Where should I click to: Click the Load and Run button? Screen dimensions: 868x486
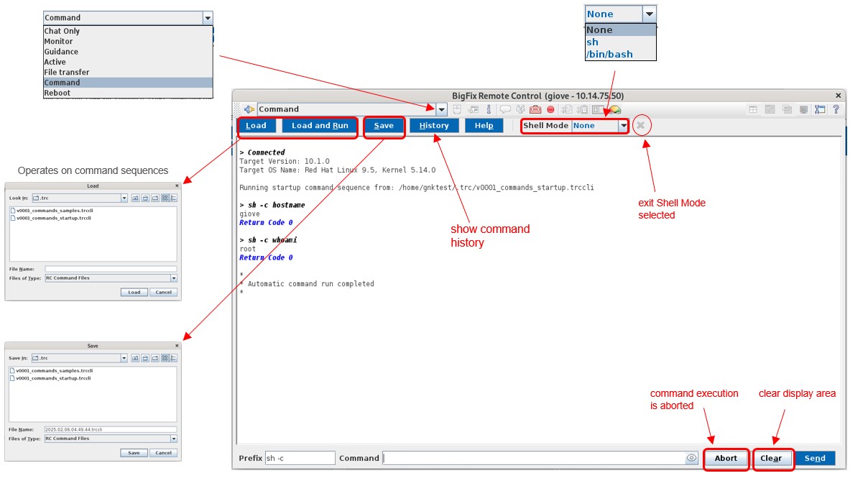point(320,125)
